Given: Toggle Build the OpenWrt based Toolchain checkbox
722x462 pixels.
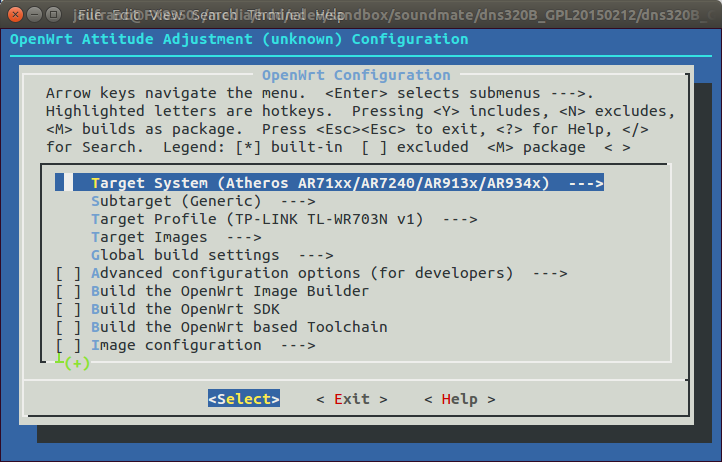Looking at the screenshot, I should (x=68, y=327).
